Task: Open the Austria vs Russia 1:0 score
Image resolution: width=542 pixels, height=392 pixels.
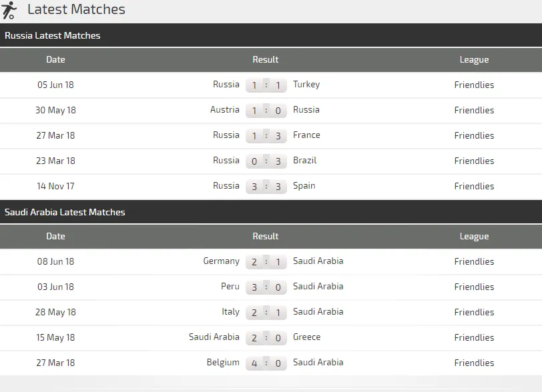Action: tap(266, 111)
